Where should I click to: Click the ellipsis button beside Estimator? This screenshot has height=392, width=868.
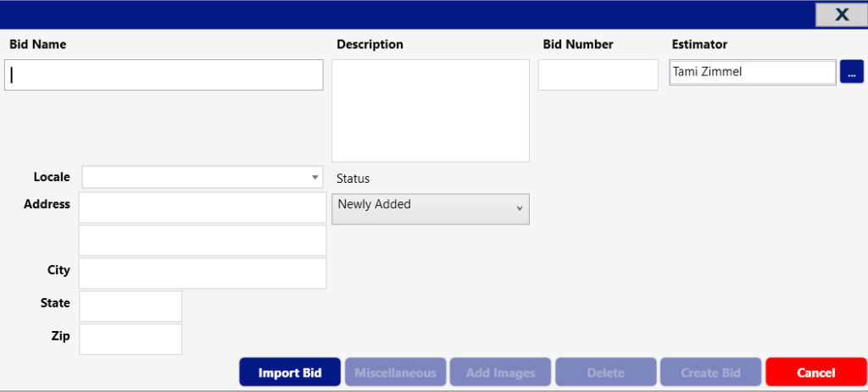pos(851,72)
